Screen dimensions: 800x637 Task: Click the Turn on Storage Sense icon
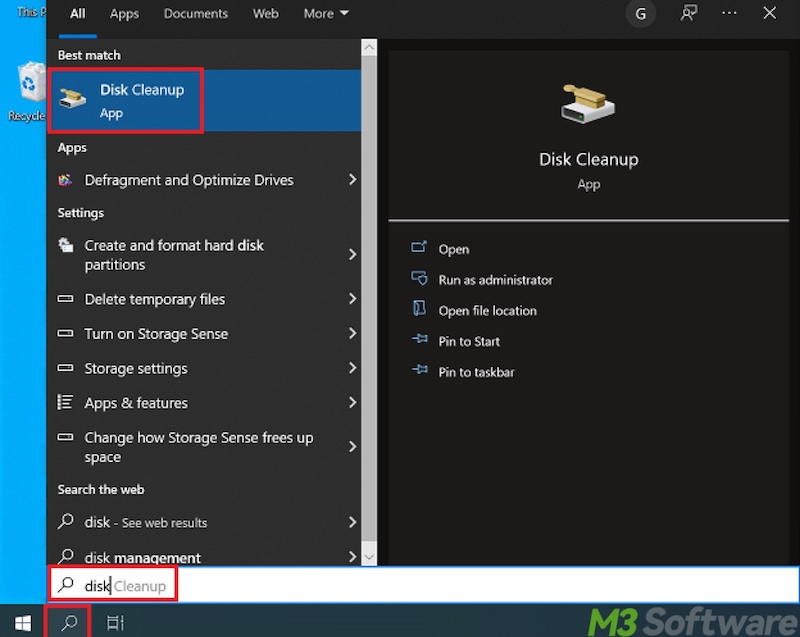click(x=65, y=333)
